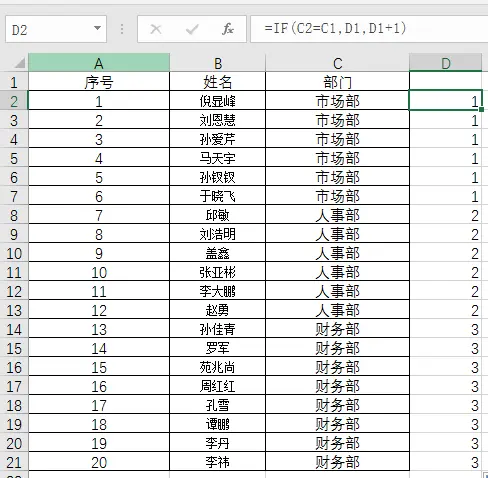Select row 8 header
This screenshot has width=488, height=478.
coord(14,215)
